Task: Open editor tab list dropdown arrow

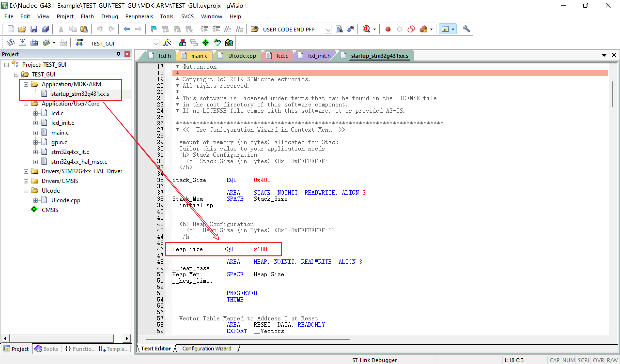Action: (x=604, y=55)
